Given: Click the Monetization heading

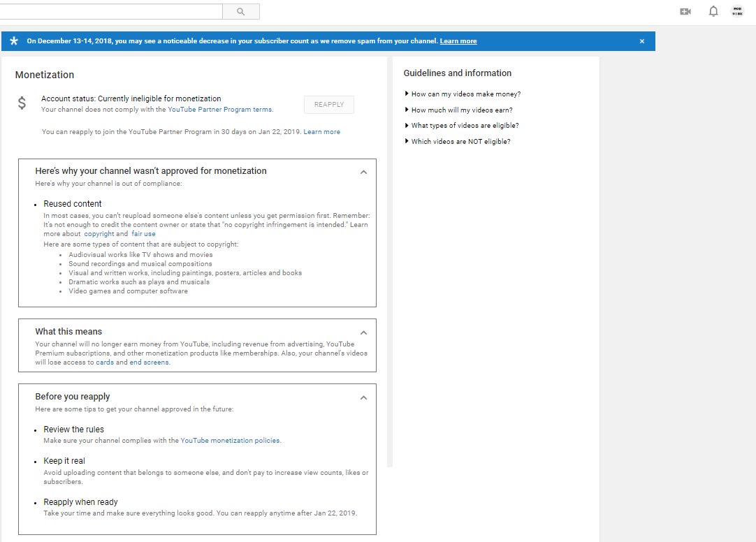Looking at the screenshot, I should coord(44,75).
